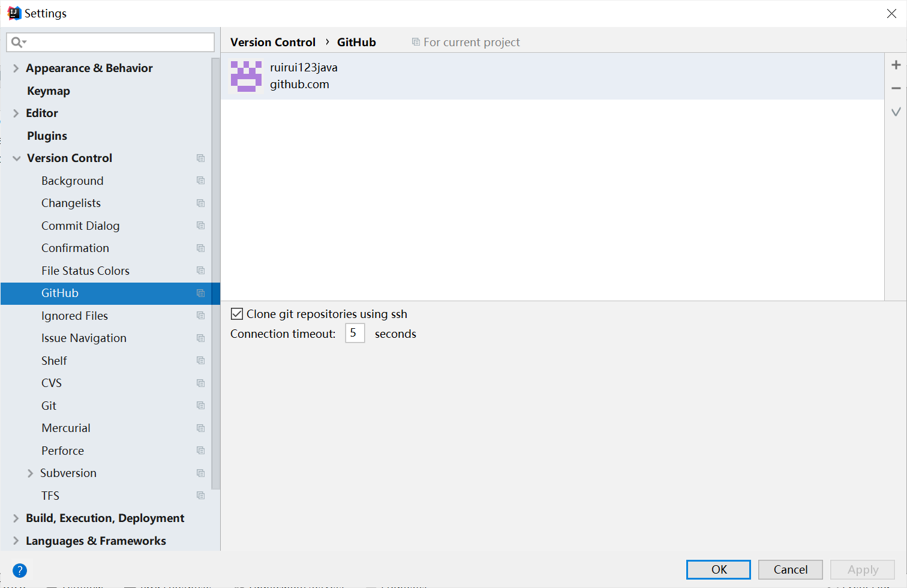Select ruirui123java account name
Image resolution: width=907 pixels, height=588 pixels.
coord(304,67)
